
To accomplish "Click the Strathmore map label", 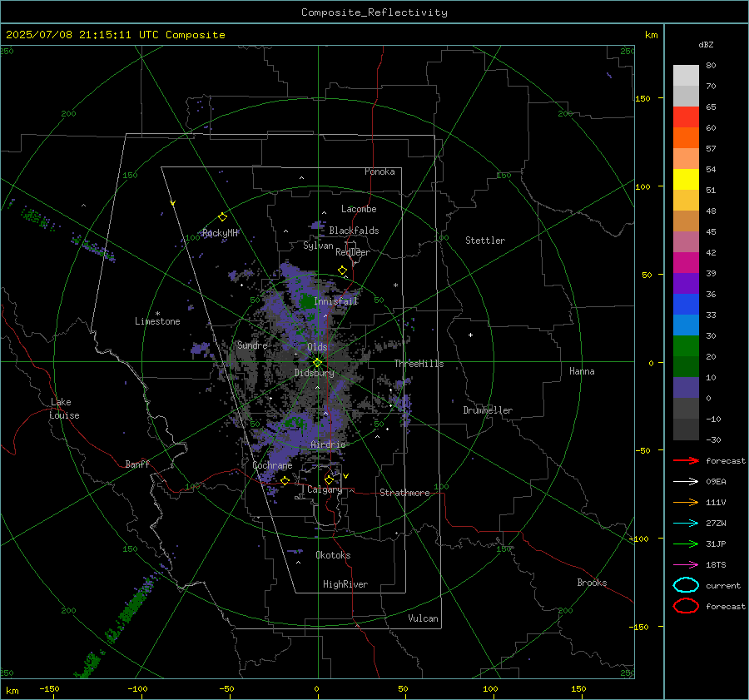I will click(x=404, y=493).
